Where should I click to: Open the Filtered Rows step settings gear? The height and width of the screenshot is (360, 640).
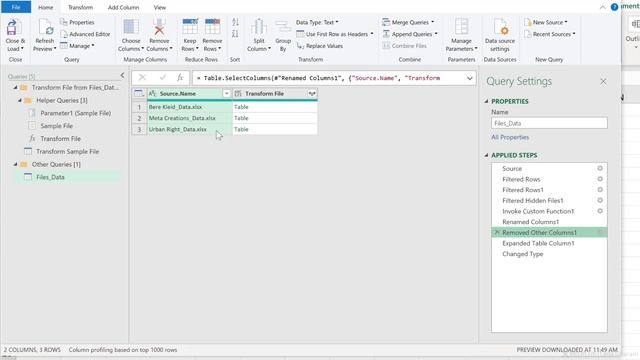pyautogui.click(x=600, y=179)
